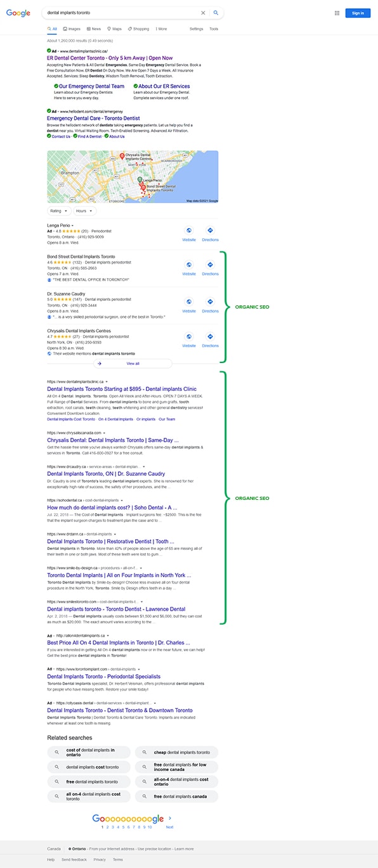The image size is (378, 868).
Task: Search 'dental implants cost toronto' suggestion
Action: coord(89,767)
